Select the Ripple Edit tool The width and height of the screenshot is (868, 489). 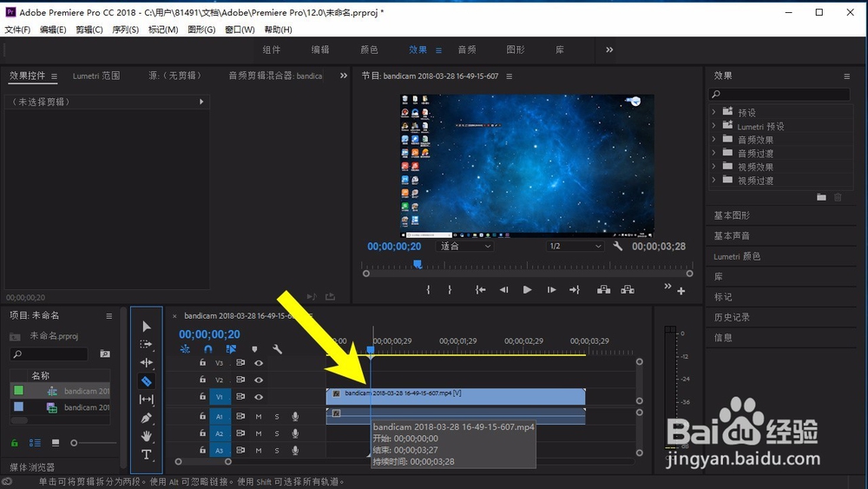[x=146, y=363]
